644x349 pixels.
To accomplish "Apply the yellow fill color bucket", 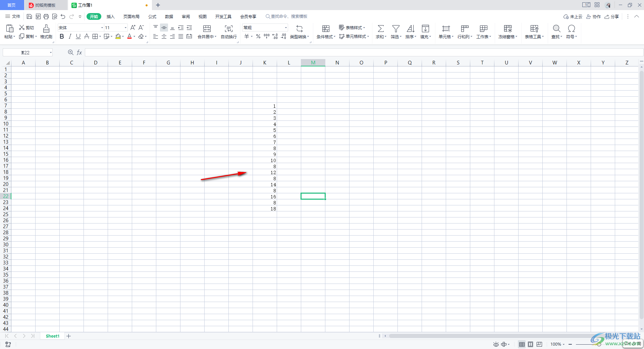I will [118, 36].
